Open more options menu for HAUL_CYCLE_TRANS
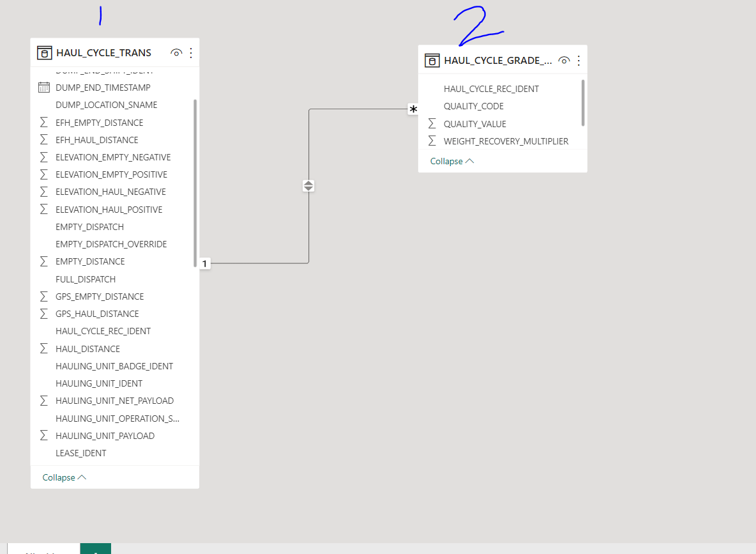 192,52
